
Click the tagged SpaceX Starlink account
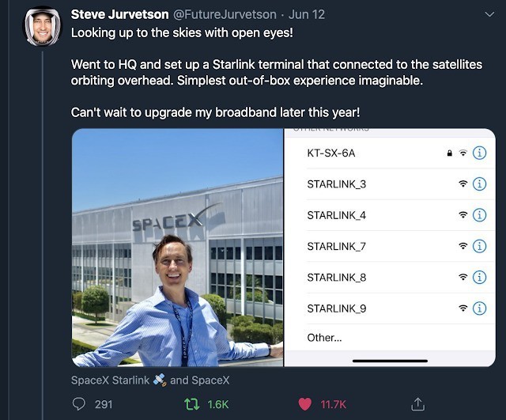pyautogui.click(x=110, y=380)
